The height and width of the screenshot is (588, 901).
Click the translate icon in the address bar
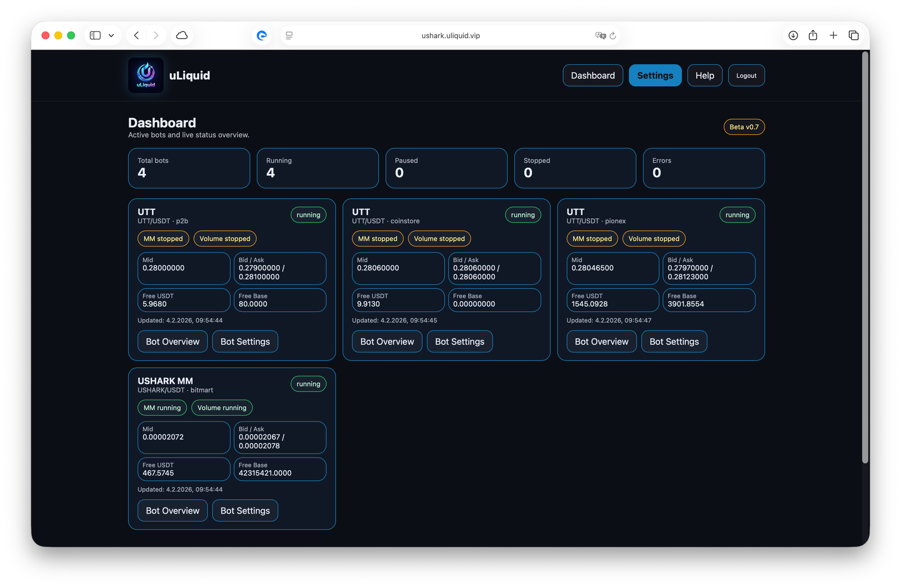600,35
